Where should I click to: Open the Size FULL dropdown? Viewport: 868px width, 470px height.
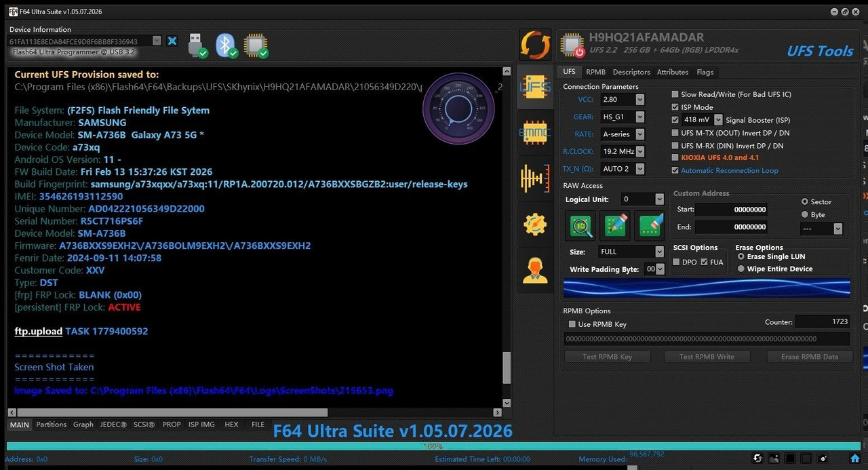pos(631,252)
